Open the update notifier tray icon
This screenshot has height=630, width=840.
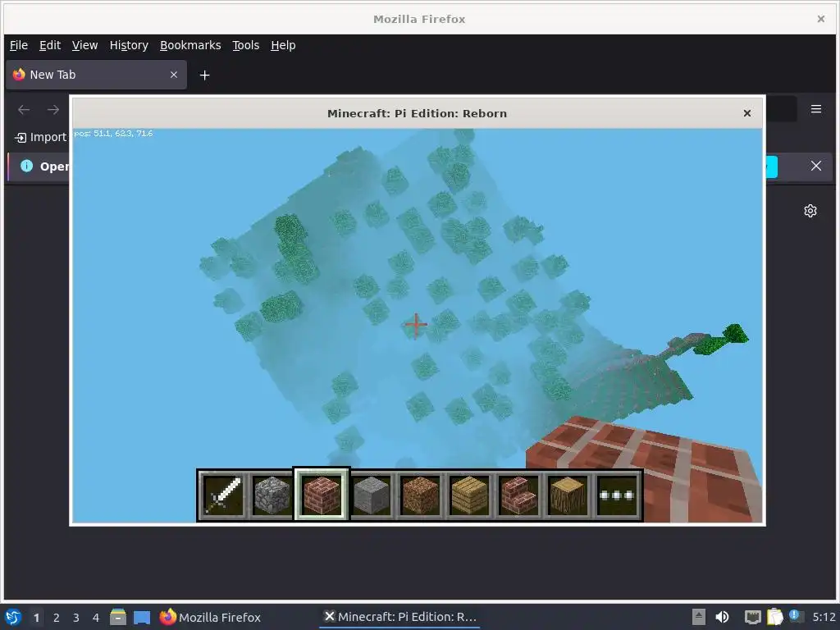click(x=794, y=616)
